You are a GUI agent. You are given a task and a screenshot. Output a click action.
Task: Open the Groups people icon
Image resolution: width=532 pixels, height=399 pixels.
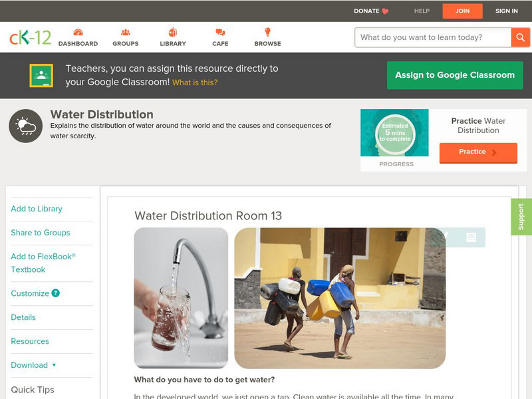click(x=126, y=33)
